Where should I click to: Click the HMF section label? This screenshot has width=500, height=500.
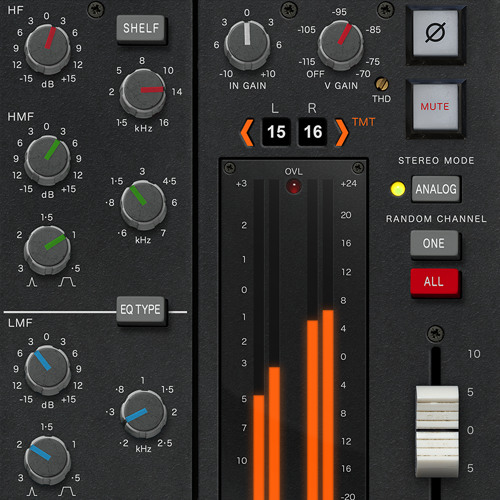click(x=20, y=117)
